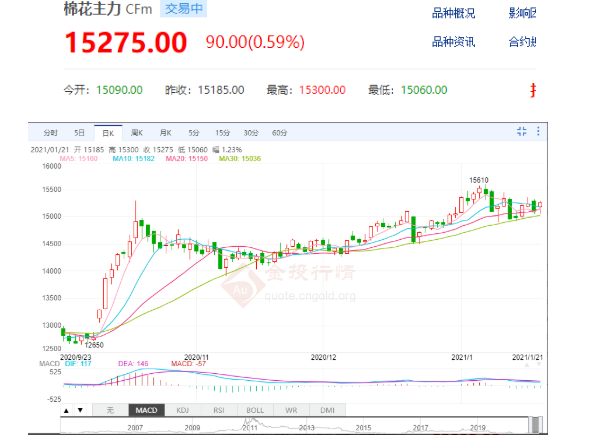Image resolution: width=589 pixels, height=441 pixels.
Task: Select the 无 no-indicator option
Action: 110,410
